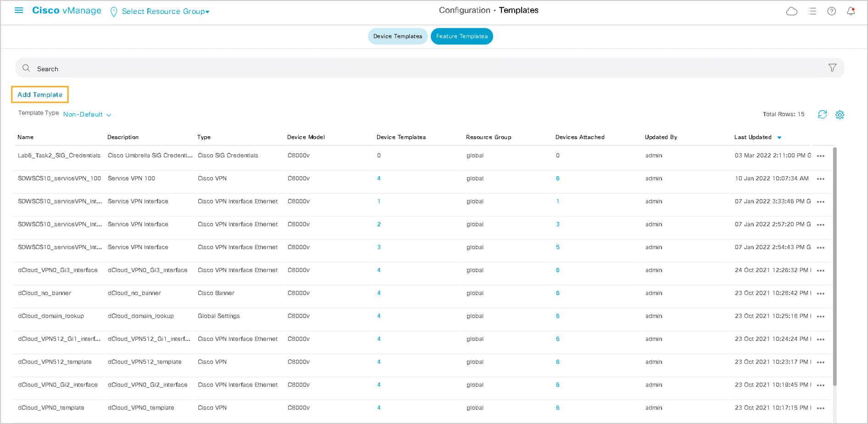This screenshot has width=868, height=424.
Task: Open device templates count 1 link
Action: tap(379, 201)
